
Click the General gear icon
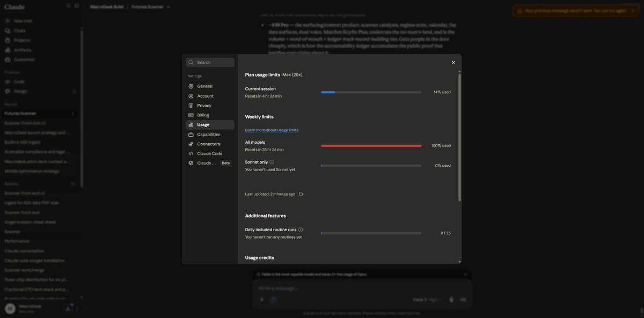[191, 86]
